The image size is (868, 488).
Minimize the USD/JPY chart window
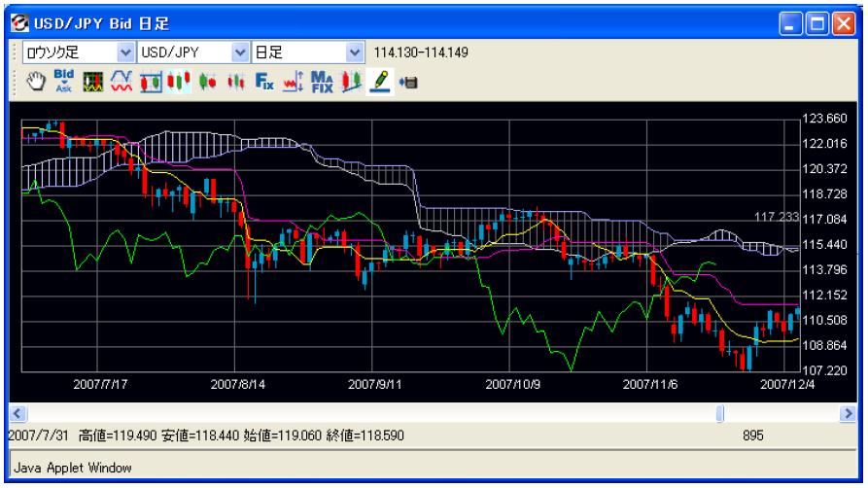coord(790,24)
